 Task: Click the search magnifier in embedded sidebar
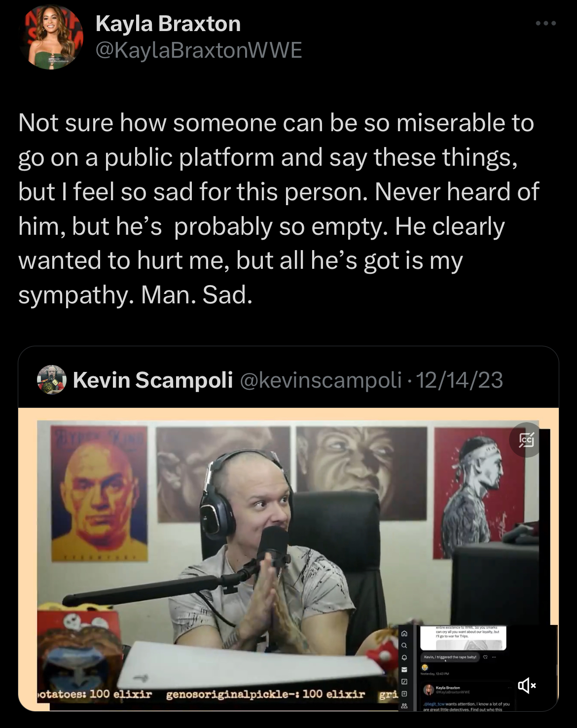[x=404, y=646]
